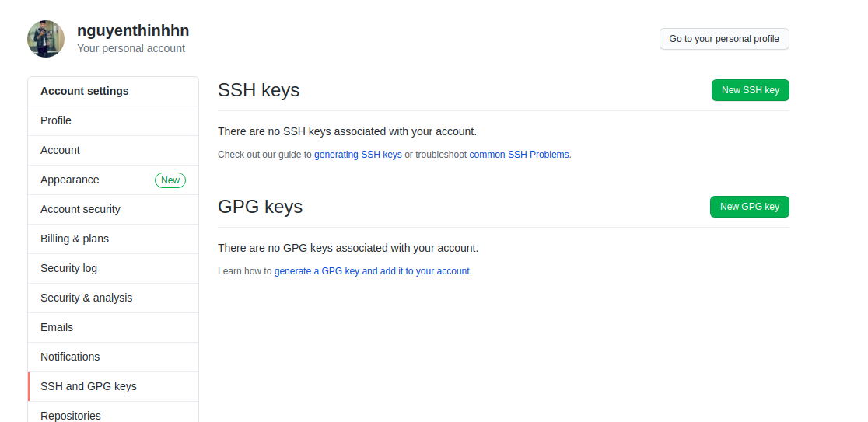This screenshot has width=868, height=422.
Task: Click the nguyenthinhhn profile avatar
Action: 46,39
